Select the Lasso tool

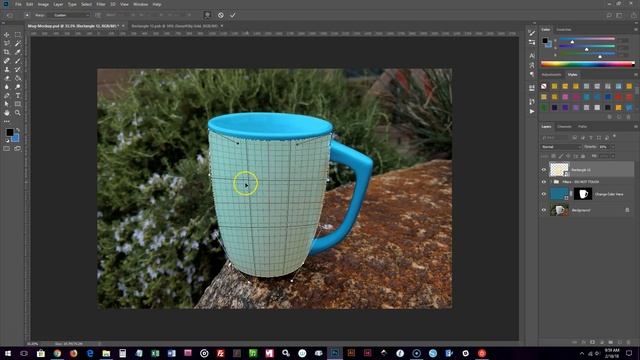pos(7,43)
